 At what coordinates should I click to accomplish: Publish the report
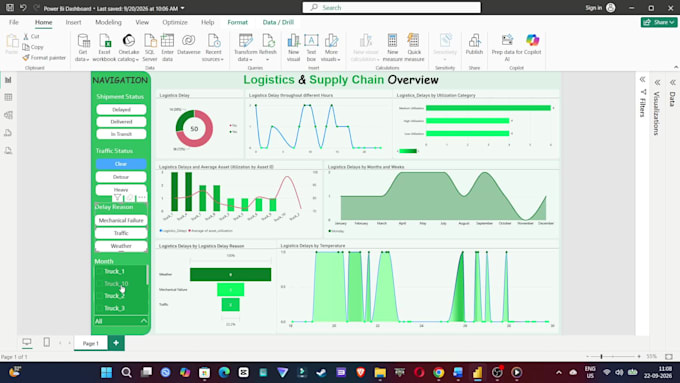point(474,45)
